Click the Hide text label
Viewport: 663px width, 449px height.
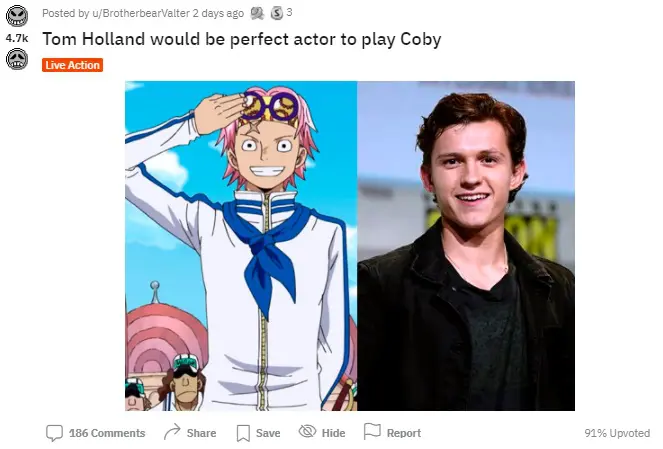point(333,433)
